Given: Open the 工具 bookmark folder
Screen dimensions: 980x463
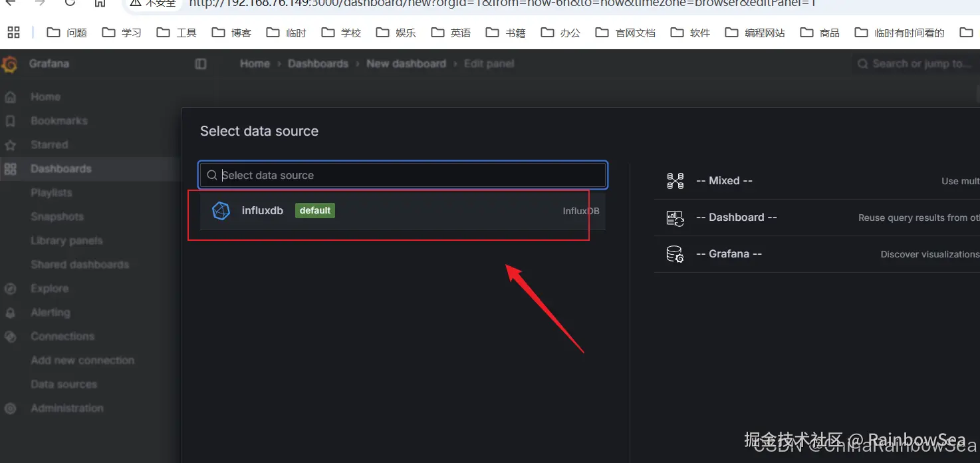Looking at the screenshot, I should pos(177,33).
